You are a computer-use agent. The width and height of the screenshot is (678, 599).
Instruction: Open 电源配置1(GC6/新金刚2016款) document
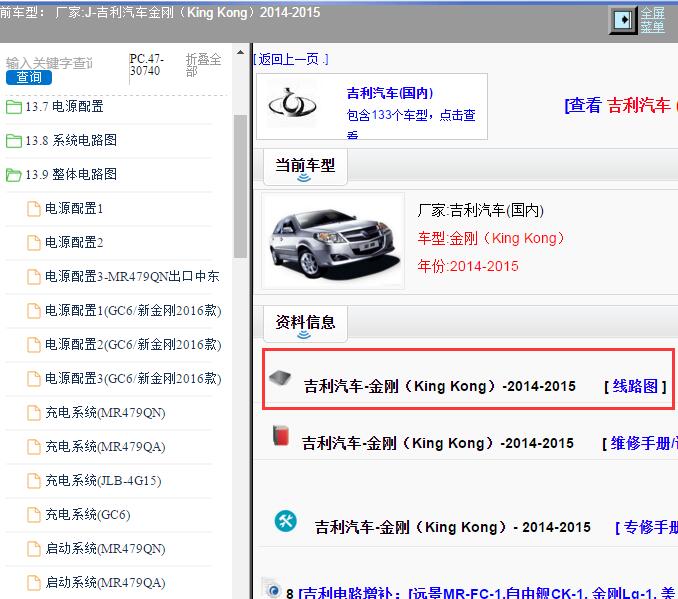click(133, 311)
